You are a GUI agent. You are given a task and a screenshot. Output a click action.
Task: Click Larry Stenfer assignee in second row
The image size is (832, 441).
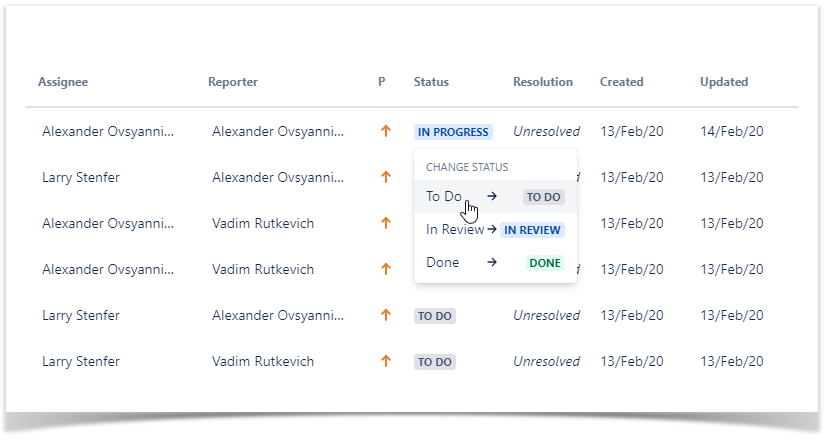point(81,177)
